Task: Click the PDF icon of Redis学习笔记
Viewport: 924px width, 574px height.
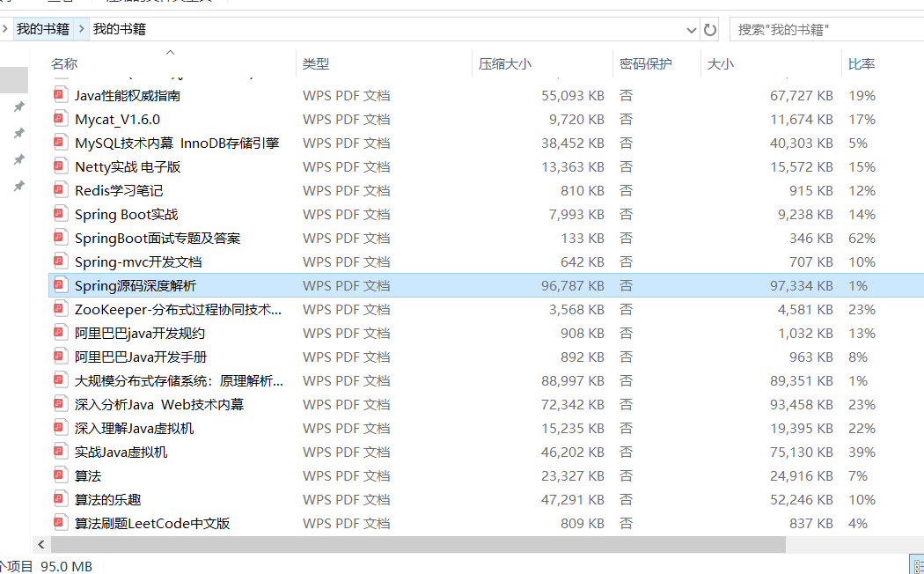Action: pos(60,190)
